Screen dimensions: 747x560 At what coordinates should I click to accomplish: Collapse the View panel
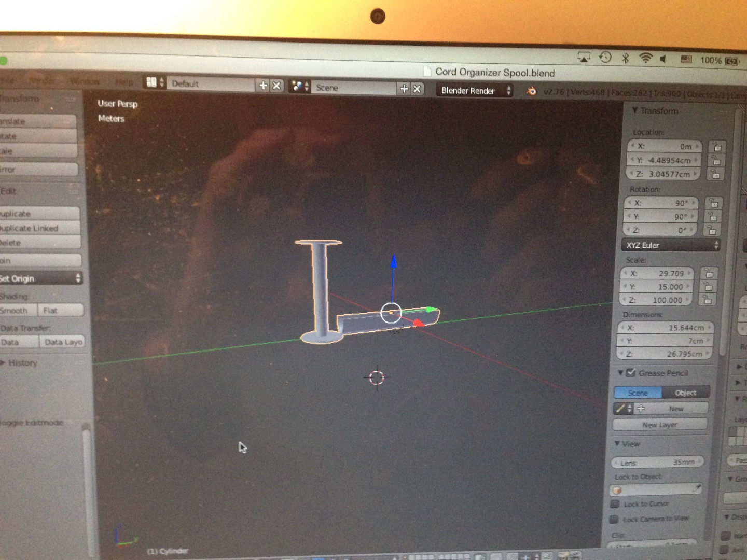coord(617,443)
